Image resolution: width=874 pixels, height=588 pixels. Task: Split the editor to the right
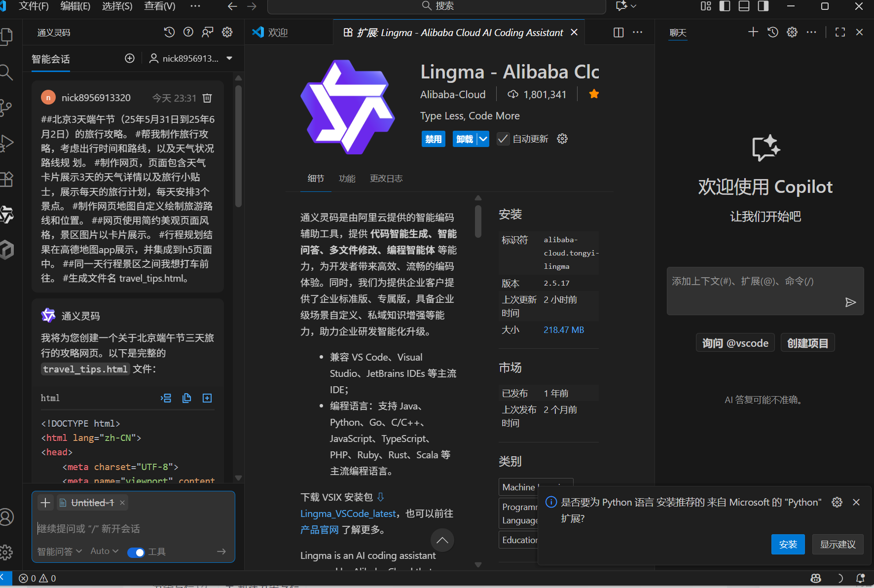[x=619, y=32]
